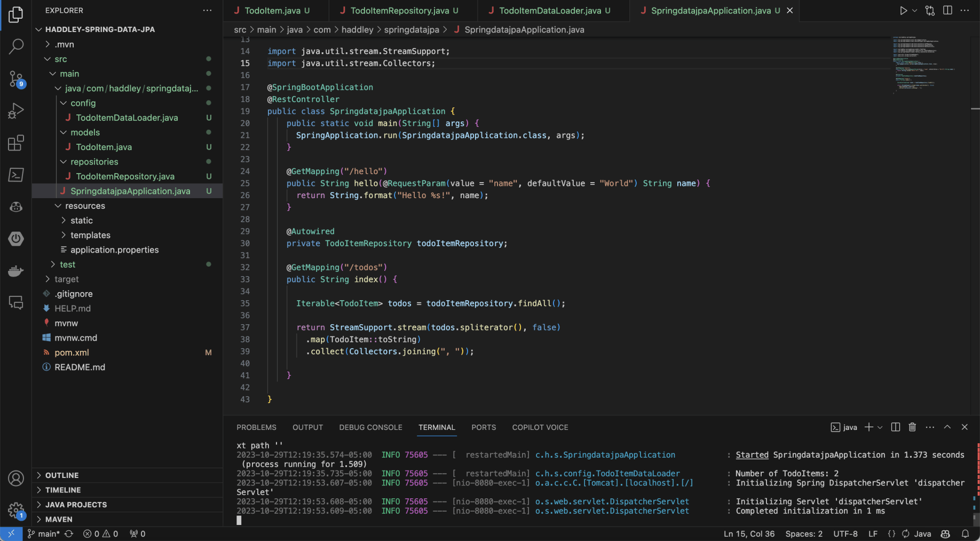This screenshot has height=541, width=980.
Task: Open new terminal launch profile dropdown
Action: (880, 427)
